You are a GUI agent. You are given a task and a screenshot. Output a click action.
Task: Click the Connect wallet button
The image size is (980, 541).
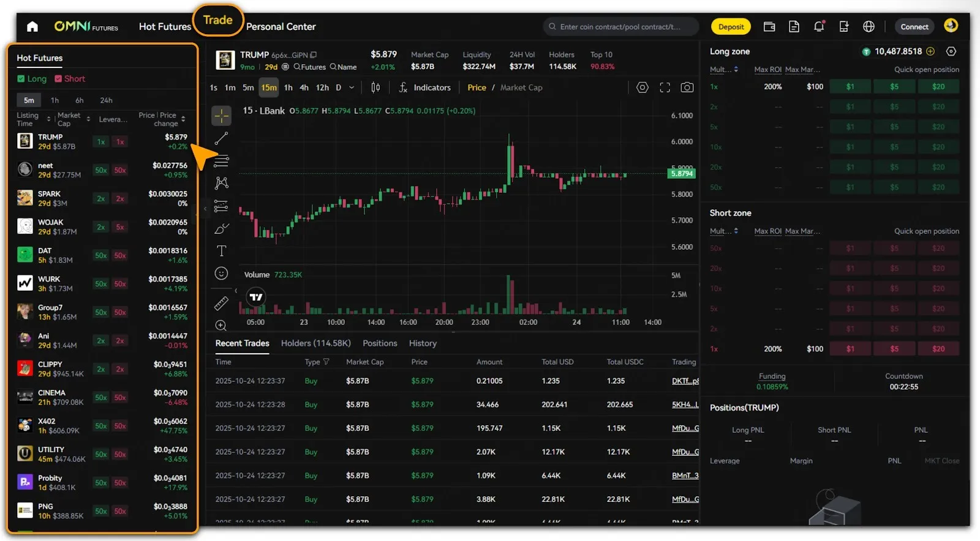tap(914, 26)
